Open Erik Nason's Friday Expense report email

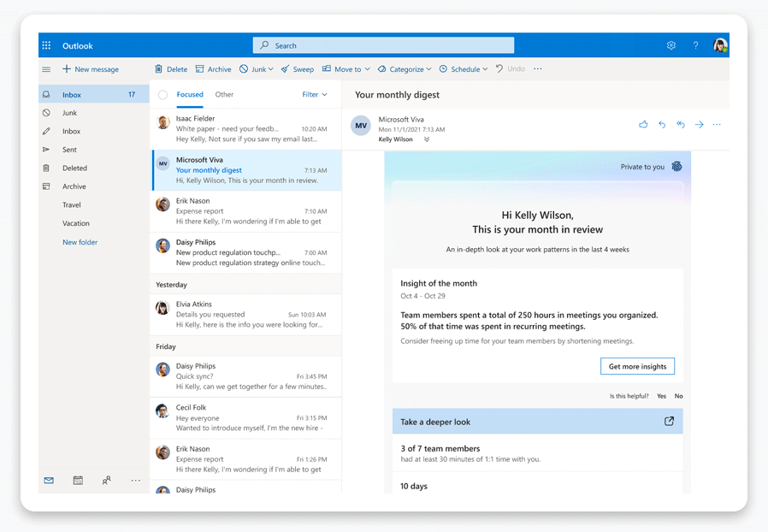(x=245, y=459)
